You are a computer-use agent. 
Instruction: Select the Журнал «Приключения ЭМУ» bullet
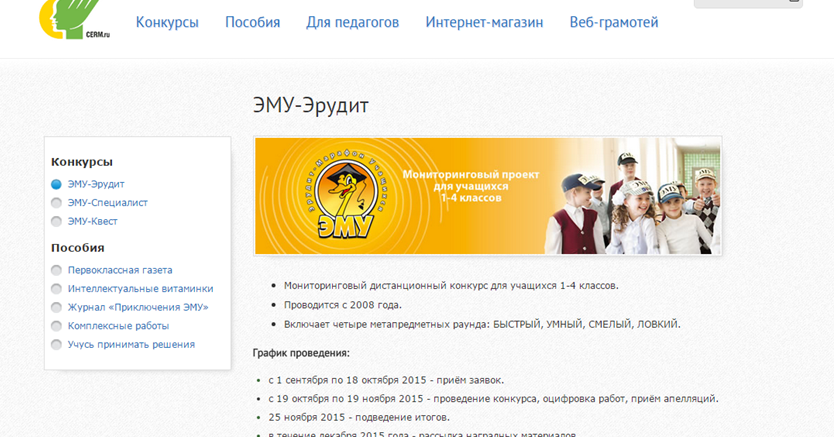(x=56, y=308)
